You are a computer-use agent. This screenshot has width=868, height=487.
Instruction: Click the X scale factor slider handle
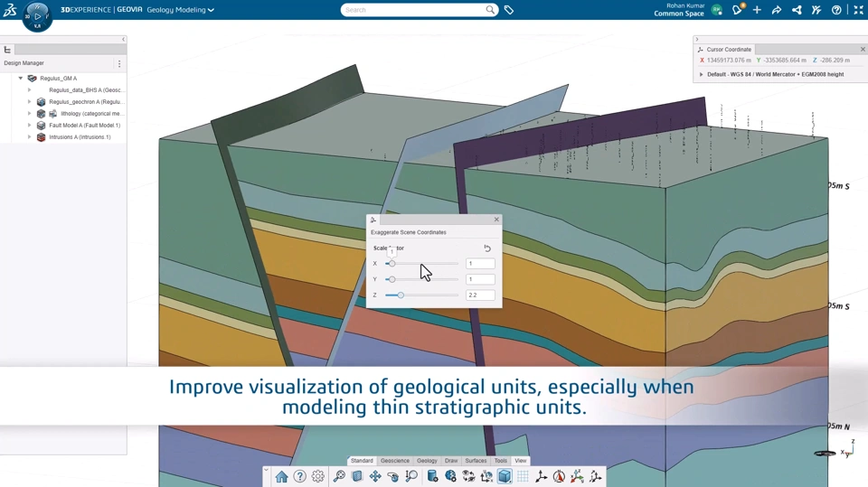392,264
